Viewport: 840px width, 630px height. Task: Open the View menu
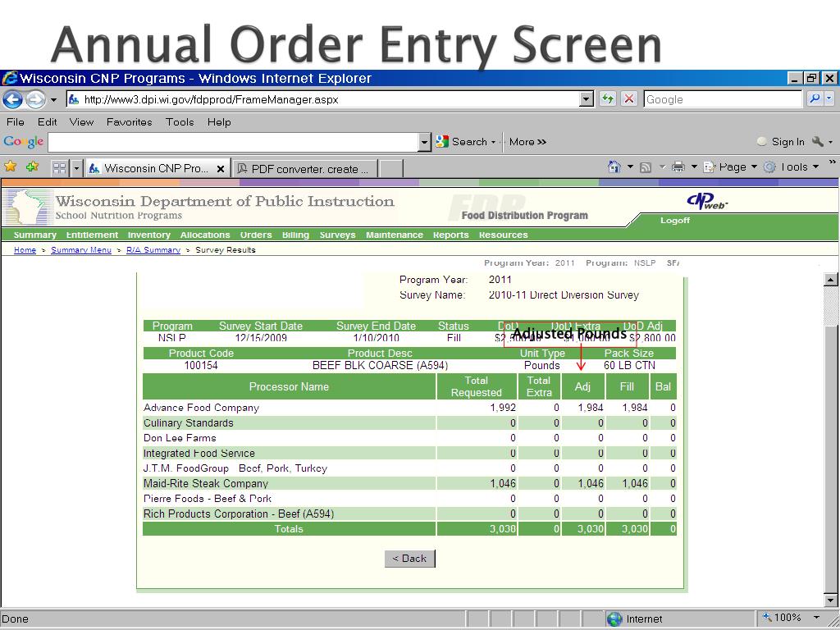(x=81, y=122)
